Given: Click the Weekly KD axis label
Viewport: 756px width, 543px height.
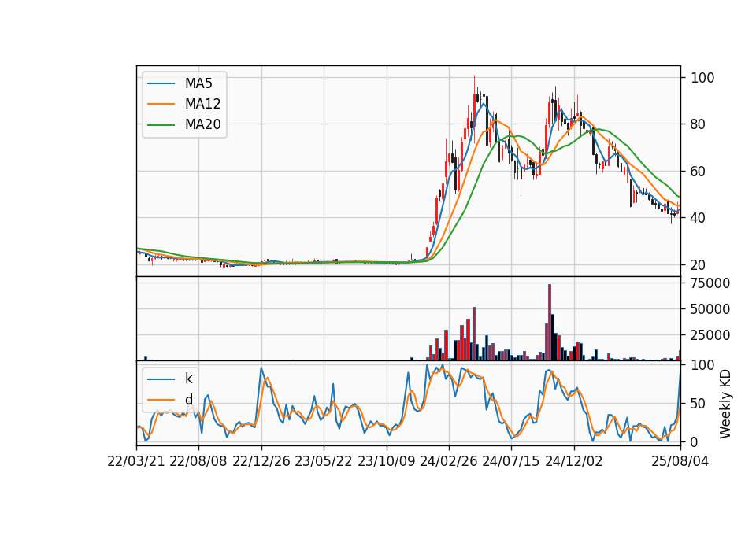Looking at the screenshot, I should click(x=724, y=404).
